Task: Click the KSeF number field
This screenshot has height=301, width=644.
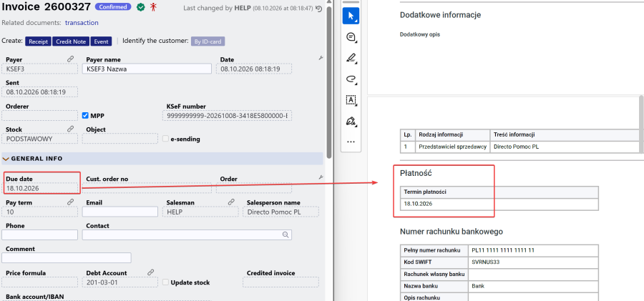Action: (x=227, y=116)
